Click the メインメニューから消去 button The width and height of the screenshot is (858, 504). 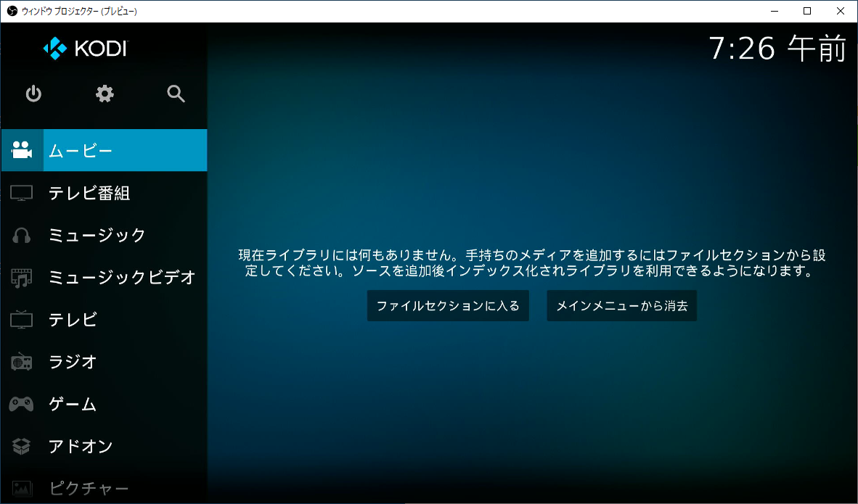coord(621,305)
